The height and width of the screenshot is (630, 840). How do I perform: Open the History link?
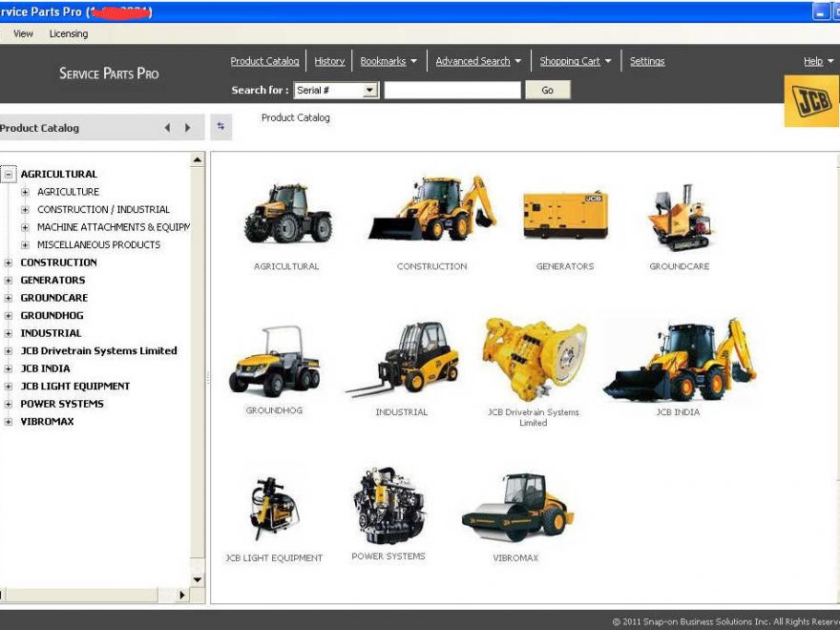[x=329, y=61]
